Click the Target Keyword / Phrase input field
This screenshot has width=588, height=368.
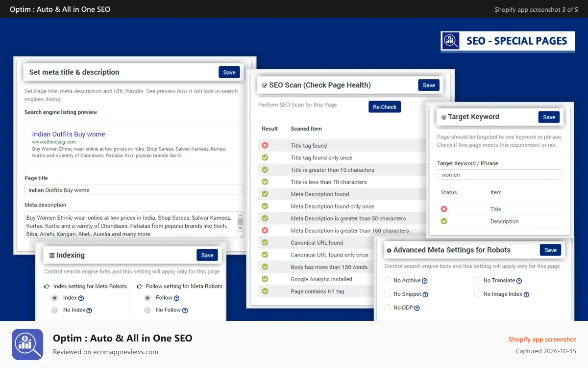(500, 174)
